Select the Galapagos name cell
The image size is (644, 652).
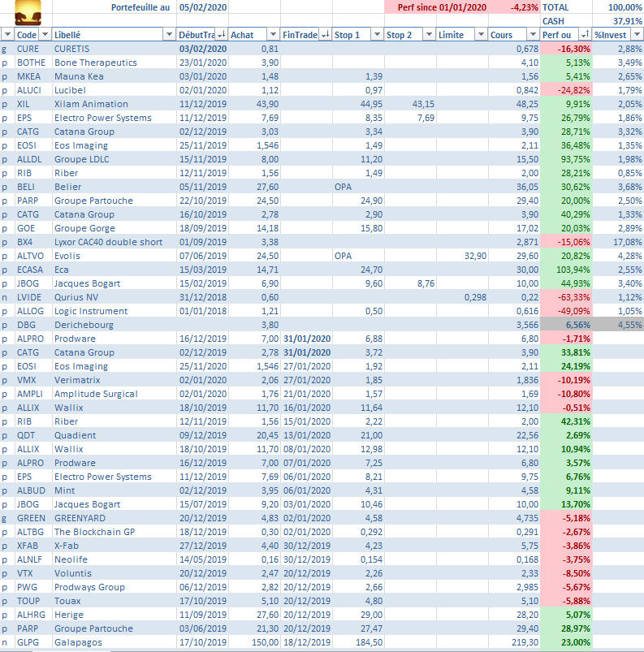coord(115,642)
